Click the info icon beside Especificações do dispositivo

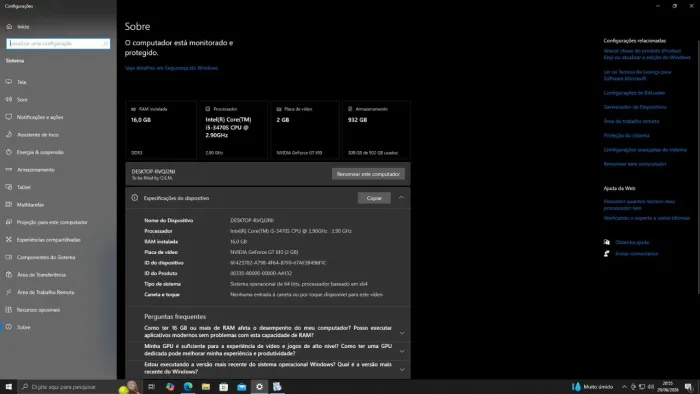134,198
